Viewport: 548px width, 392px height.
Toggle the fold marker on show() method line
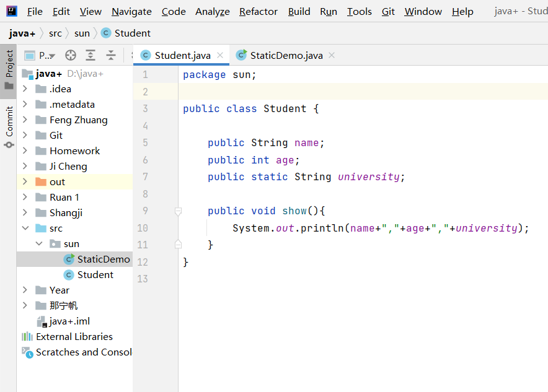click(x=179, y=211)
